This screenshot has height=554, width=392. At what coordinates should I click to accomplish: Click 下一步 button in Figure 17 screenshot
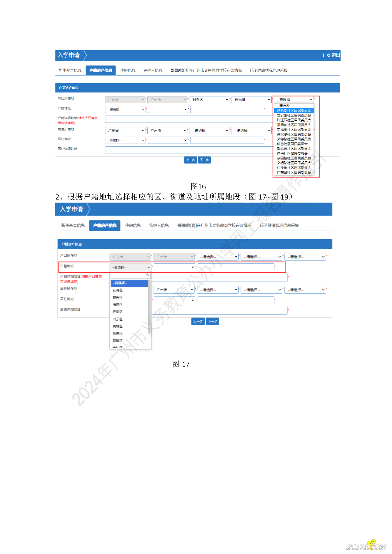(x=213, y=322)
